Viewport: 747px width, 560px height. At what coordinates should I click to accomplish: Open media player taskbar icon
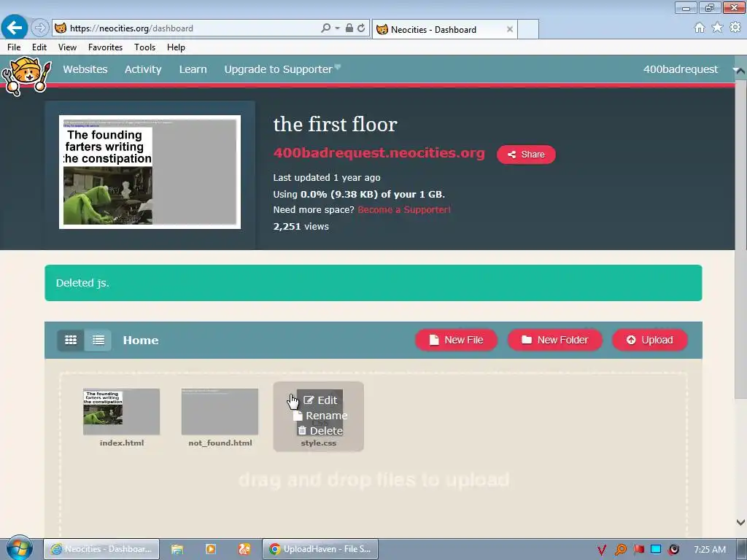point(211,549)
